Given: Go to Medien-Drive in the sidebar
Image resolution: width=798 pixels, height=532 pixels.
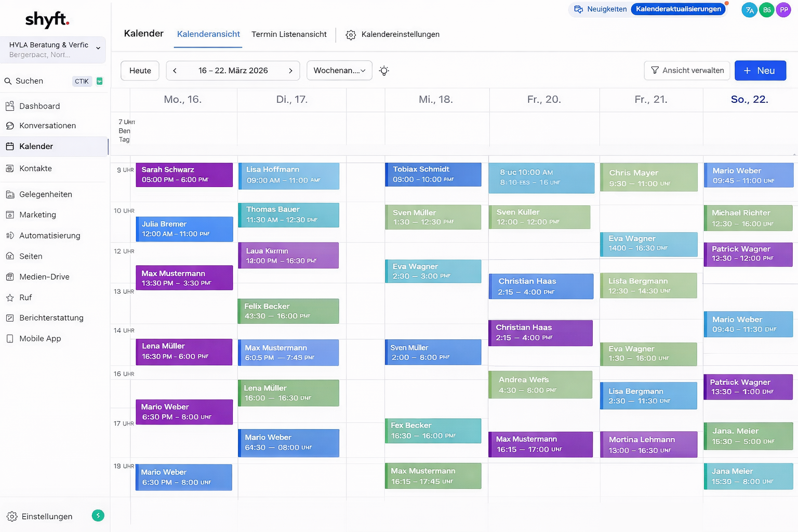Looking at the screenshot, I should pos(44,277).
